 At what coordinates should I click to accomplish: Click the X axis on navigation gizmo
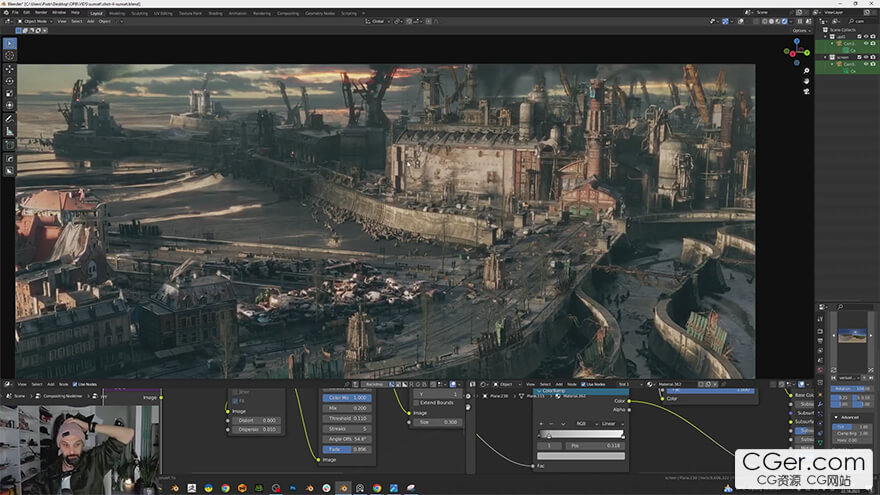(792, 54)
